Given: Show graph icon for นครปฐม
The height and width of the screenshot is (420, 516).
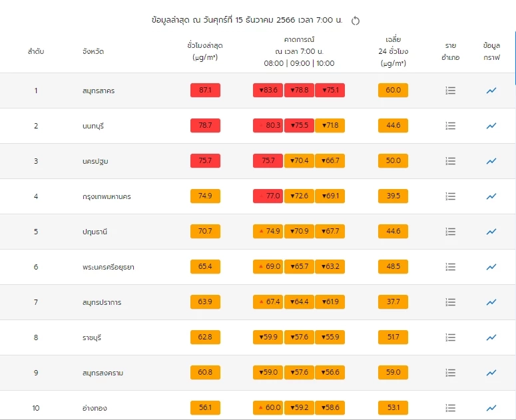Looking at the screenshot, I should 491,161.
